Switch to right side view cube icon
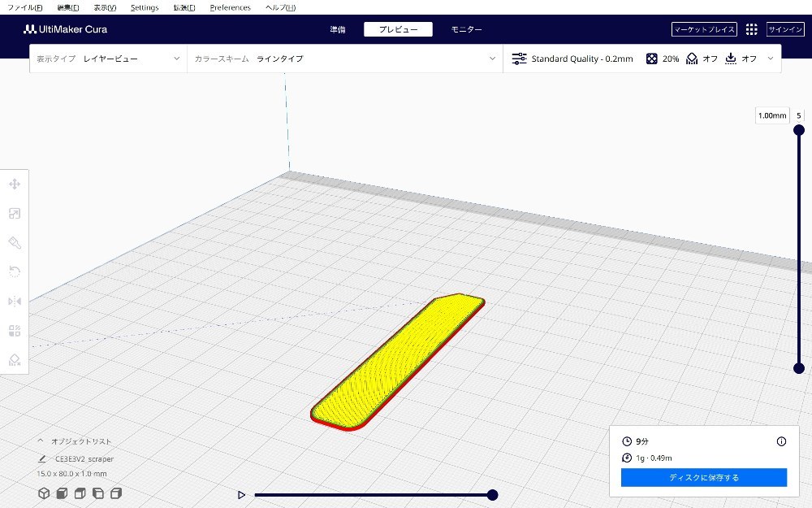The height and width of the screenshot is (508, 812). point(116,493)
